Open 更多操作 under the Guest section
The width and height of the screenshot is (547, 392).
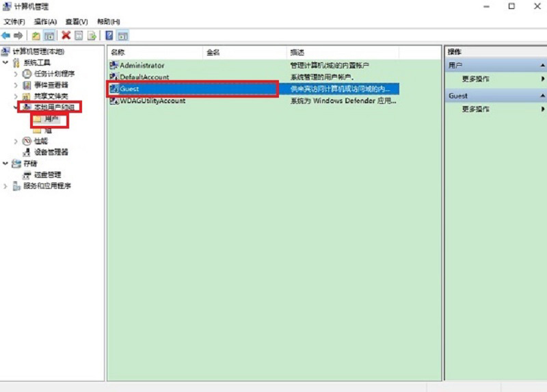pyautogui.click(x=476, y=109)
